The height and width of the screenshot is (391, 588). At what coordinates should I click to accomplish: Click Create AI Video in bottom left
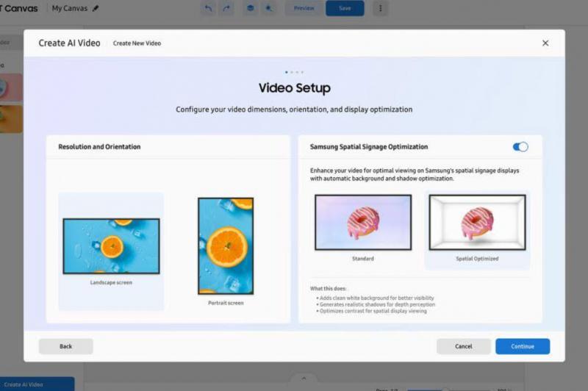click(37, 384)
